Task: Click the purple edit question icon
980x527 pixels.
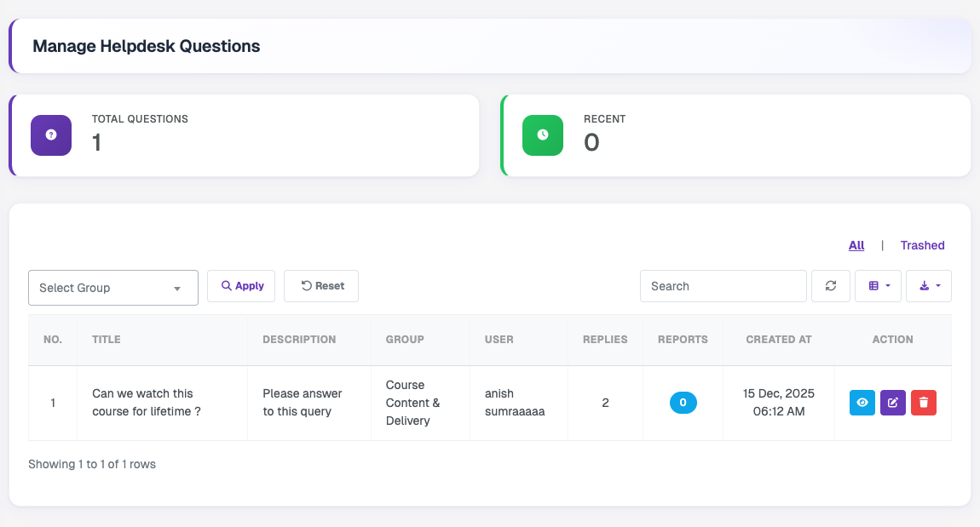Action: (892, 403)
